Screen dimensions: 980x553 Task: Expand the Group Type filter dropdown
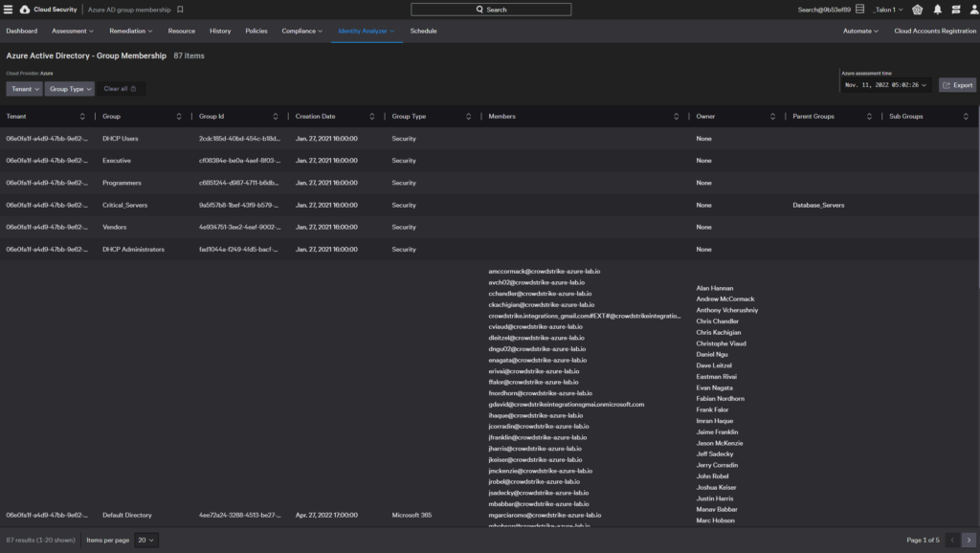[69, 89]
